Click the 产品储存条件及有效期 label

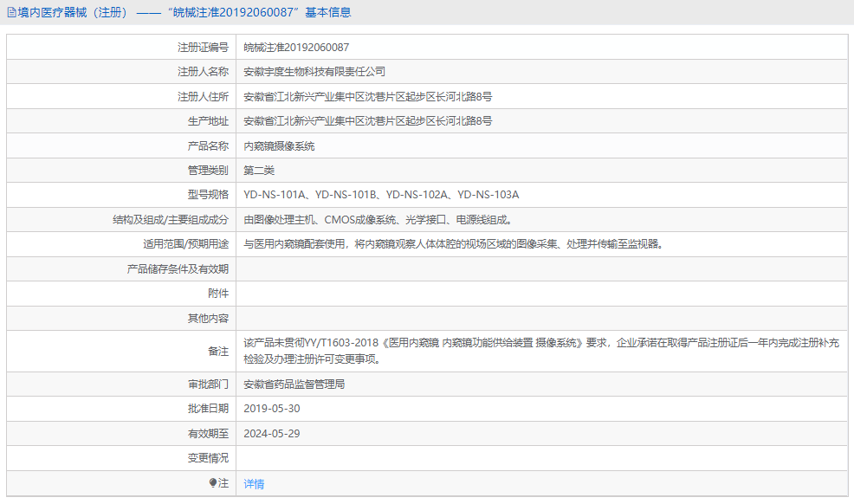(x=178, y=268)
